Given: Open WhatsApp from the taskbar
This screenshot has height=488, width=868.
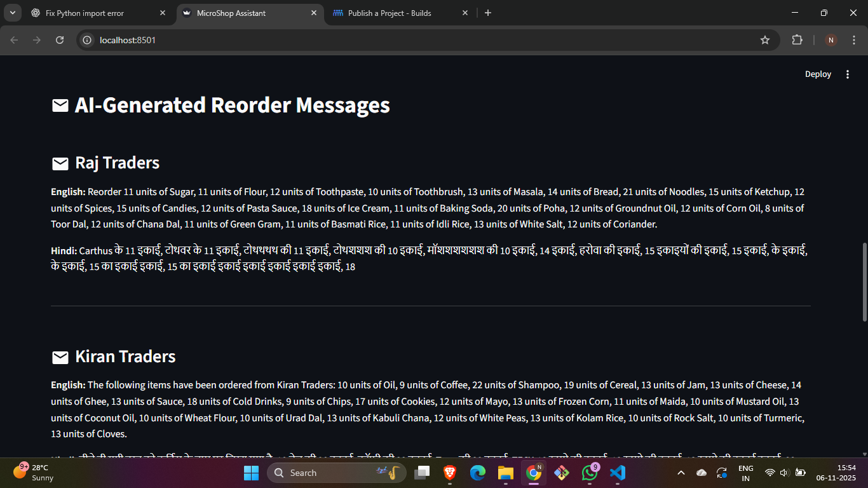Looking at the screenshot, I should click(589, 473).
